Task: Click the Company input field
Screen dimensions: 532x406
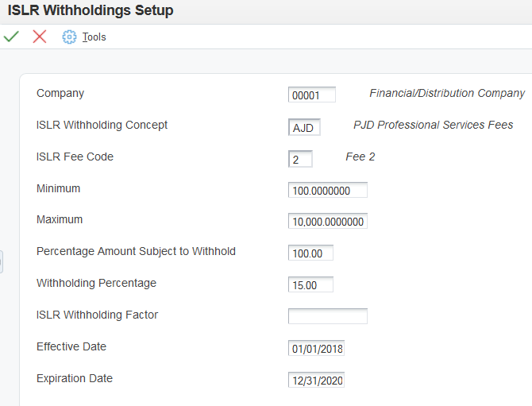Action: click(312, 95)
